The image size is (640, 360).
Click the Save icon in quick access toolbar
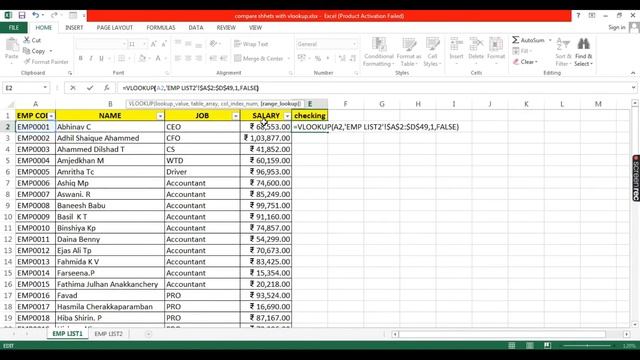[x=22, y=16]
